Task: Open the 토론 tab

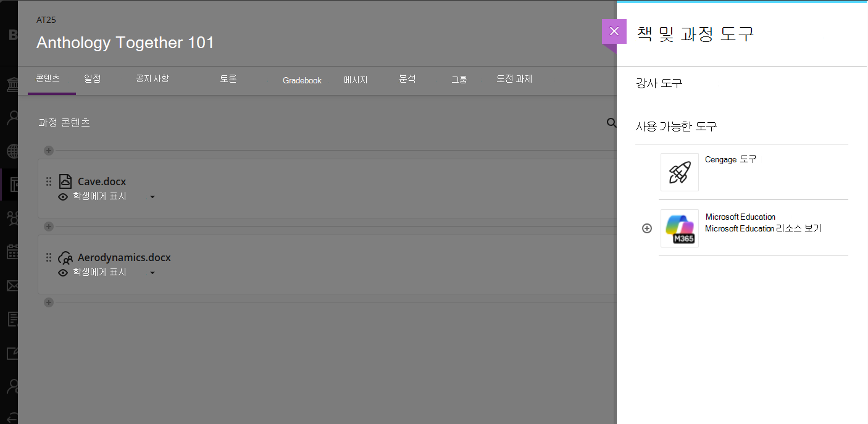Action: (228, 79)
